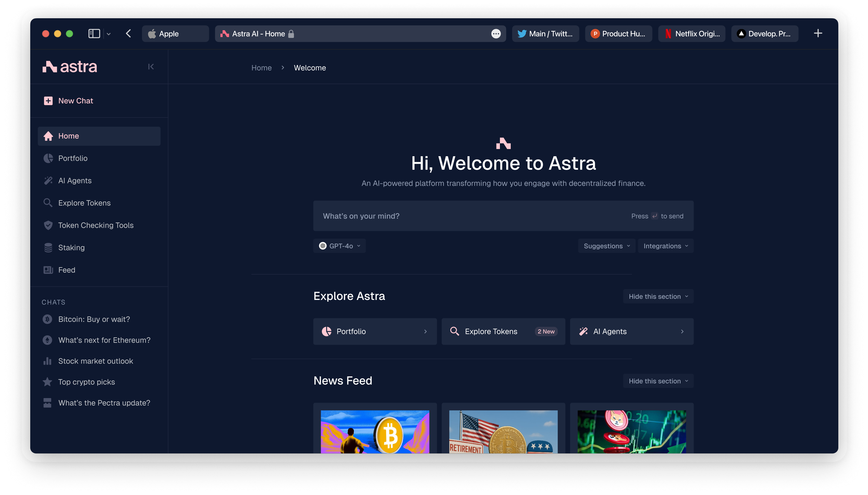Go to AI Agents in sidebar
Viewport: 868px width, 495px height.
[x=99, y=180]
